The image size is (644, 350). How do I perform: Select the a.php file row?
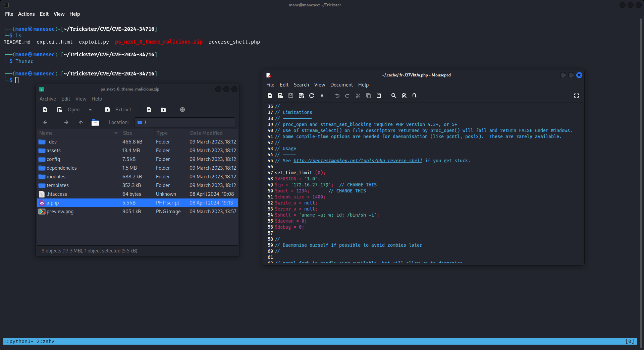[138, 203]
